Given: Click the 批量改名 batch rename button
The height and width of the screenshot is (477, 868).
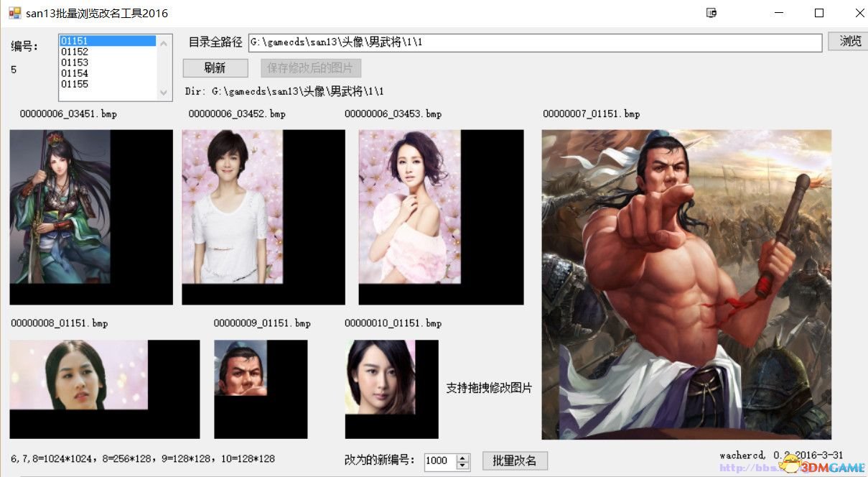Looking at the screenshot, I should click(515, 460).
